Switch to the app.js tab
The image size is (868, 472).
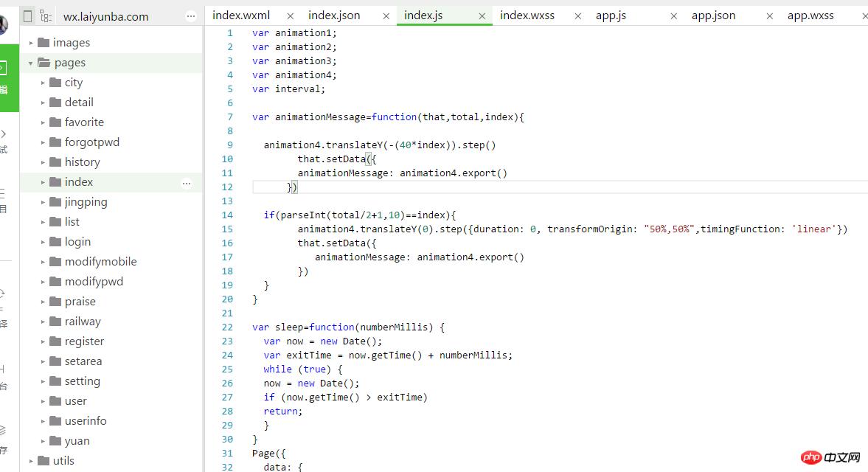coord(611,15)
